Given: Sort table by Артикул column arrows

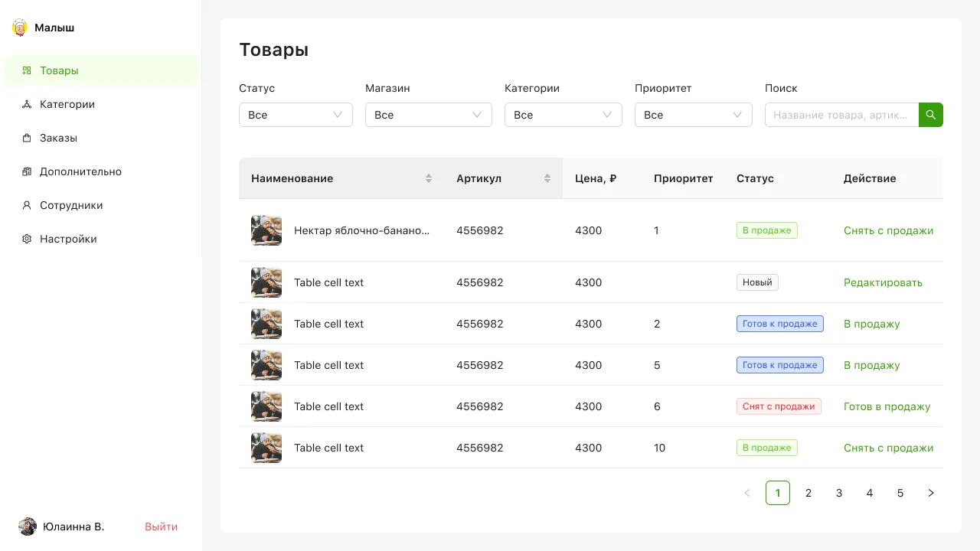Looking at the screenshot, I should coord(547,178).
